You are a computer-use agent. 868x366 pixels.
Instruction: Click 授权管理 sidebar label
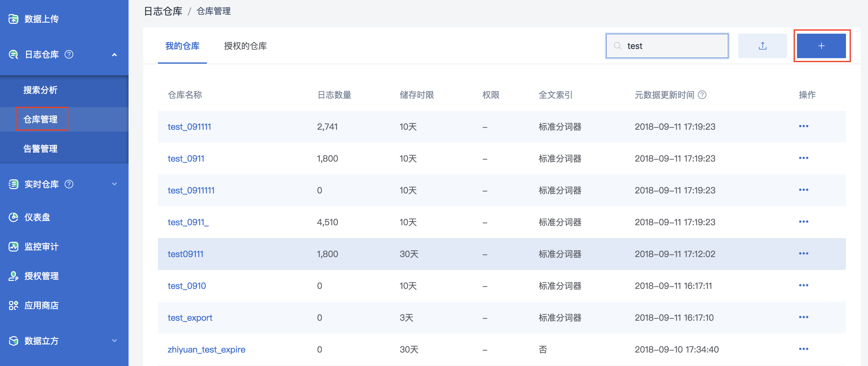tap(41, 276)
